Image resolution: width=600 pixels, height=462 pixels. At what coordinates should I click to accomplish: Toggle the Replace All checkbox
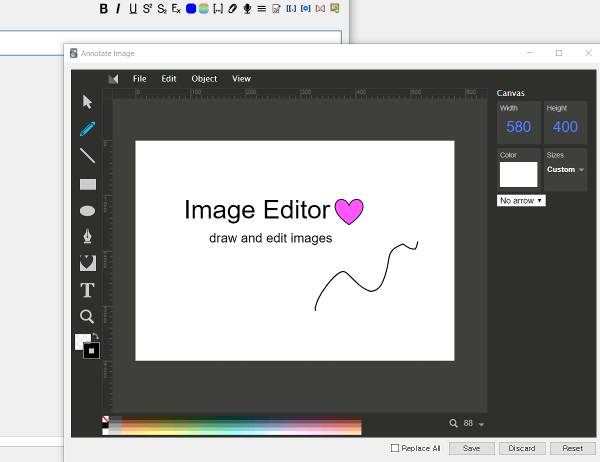click(395, 448)
